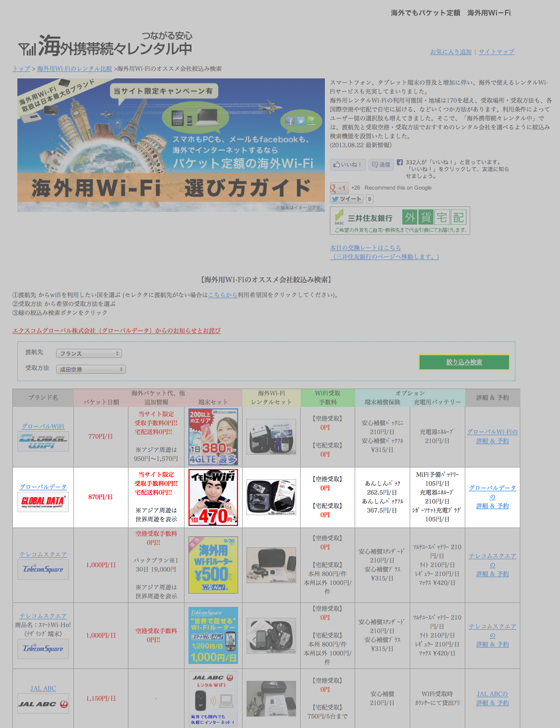Click the 海外Wi-Fi レンタルセット column header
Screen dimensions: 560x728
[271, 397]
